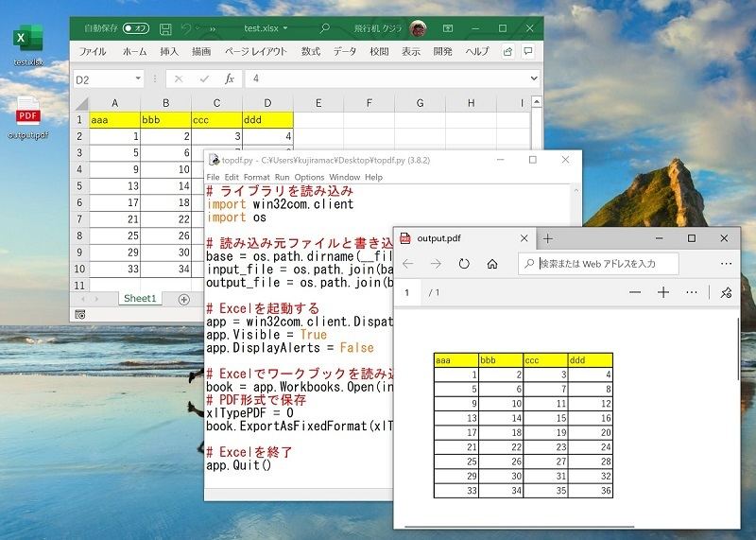Select the Sheet1 sheet tab
Viewport: 756px width, 540px height.
pyautogui.click(x=140, y=299)
